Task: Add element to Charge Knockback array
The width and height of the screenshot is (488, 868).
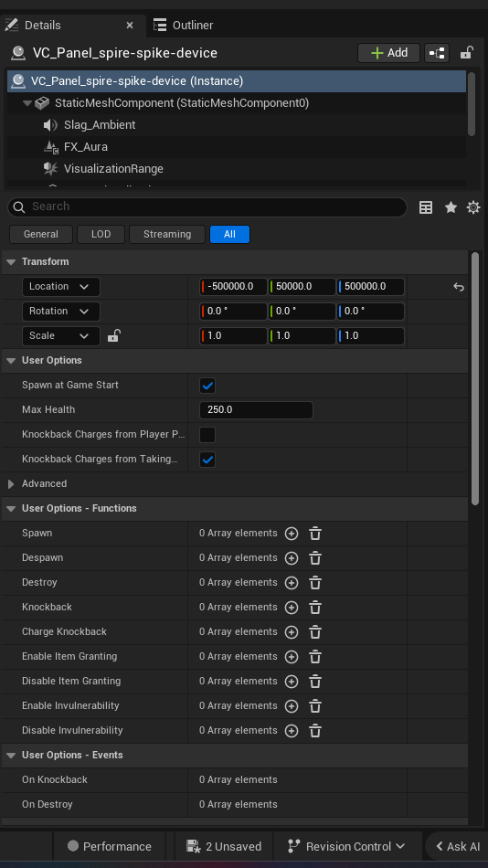Action: click(x=292, y=632)
